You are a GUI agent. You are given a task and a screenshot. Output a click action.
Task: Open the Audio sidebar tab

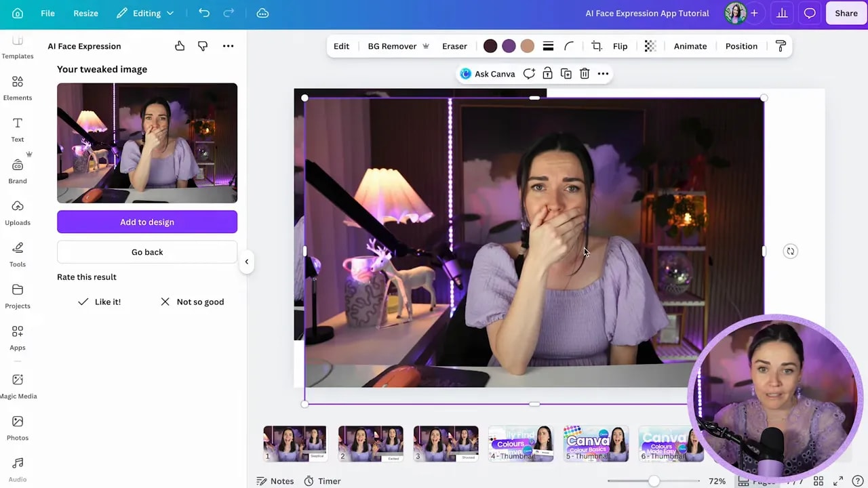coord(18,470)
